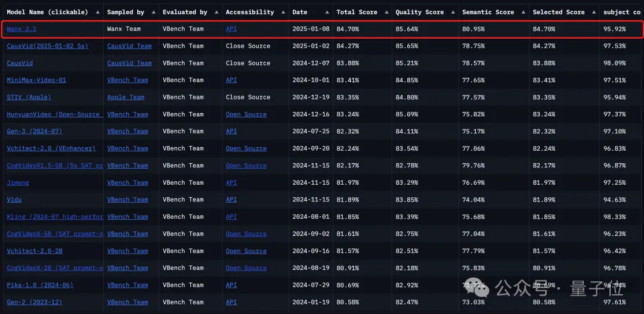Visit the Jimeng model page link
644x314 pixels.
(18, 182)
